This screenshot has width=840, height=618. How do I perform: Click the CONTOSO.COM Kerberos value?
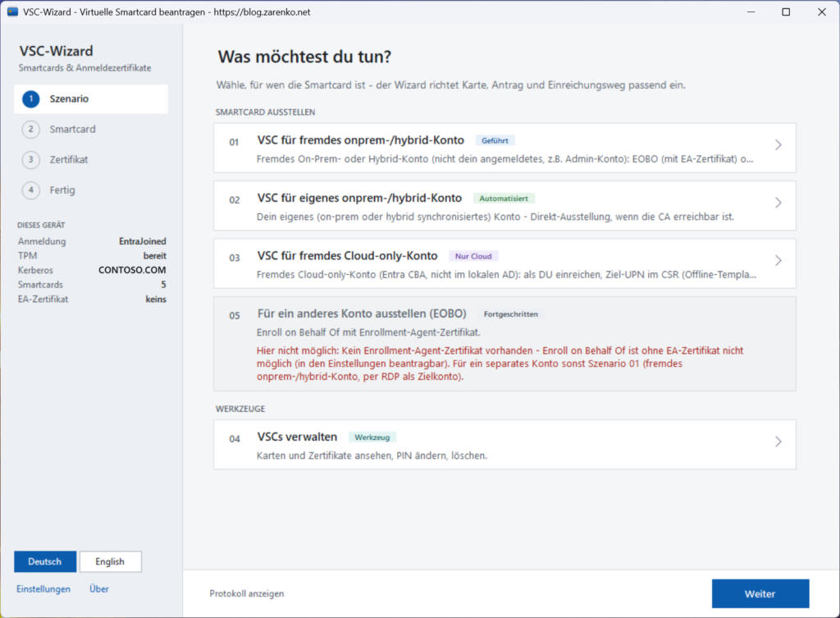click(132, 270)
